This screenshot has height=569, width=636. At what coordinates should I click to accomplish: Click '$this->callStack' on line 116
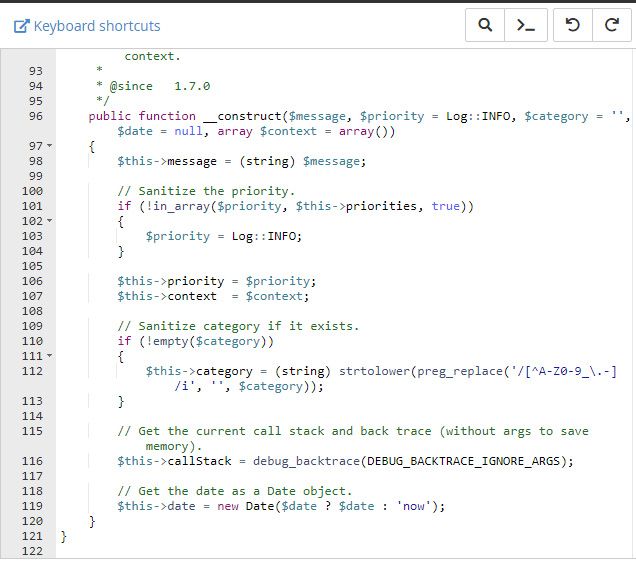pos(174,461)
